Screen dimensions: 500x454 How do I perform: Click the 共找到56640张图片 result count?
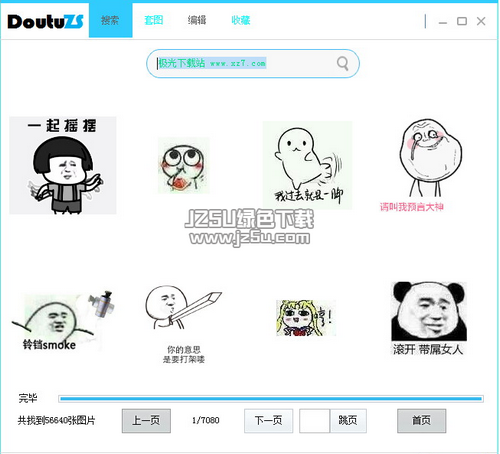coord(56,420)
